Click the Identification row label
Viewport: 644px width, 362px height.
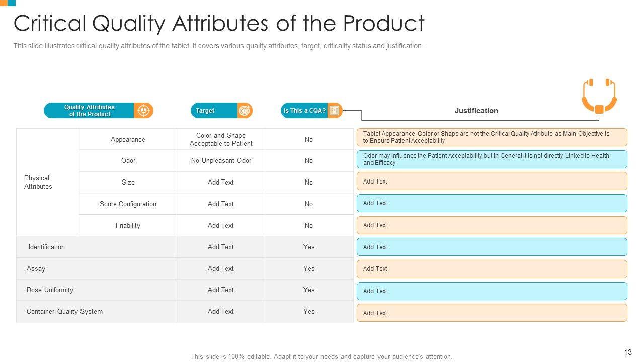tap(47, 247)
